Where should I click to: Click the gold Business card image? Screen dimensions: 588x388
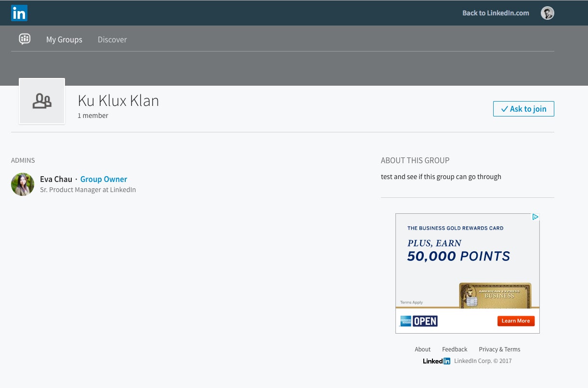click(495, 296)
